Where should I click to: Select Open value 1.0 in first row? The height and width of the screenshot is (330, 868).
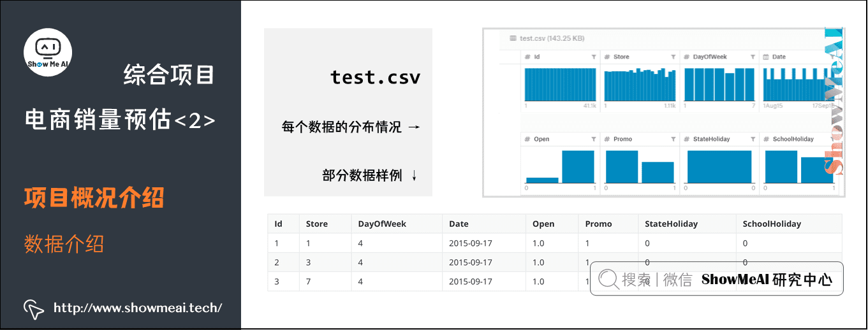click(539, 243)
